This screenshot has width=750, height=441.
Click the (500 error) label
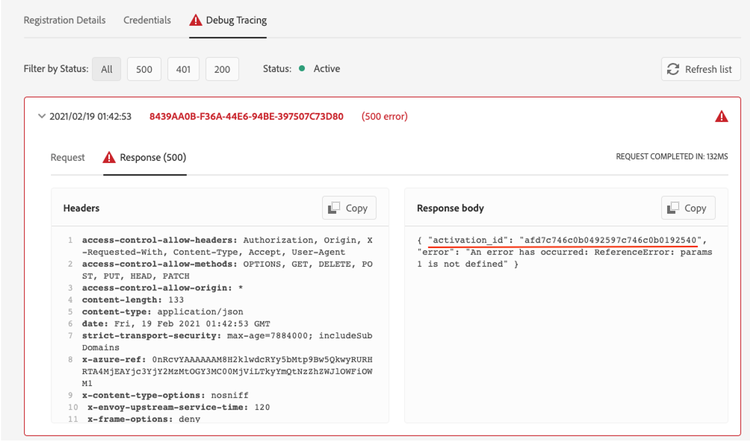[x=385, y=116]
